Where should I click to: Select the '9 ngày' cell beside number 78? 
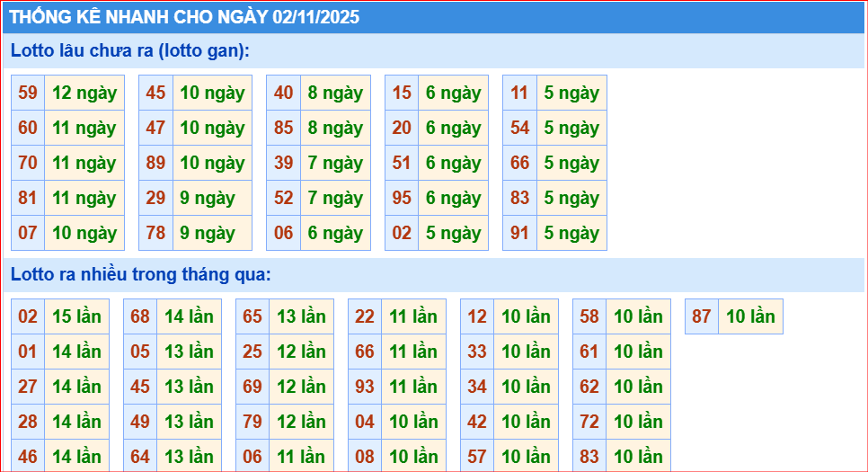(213, 233)
